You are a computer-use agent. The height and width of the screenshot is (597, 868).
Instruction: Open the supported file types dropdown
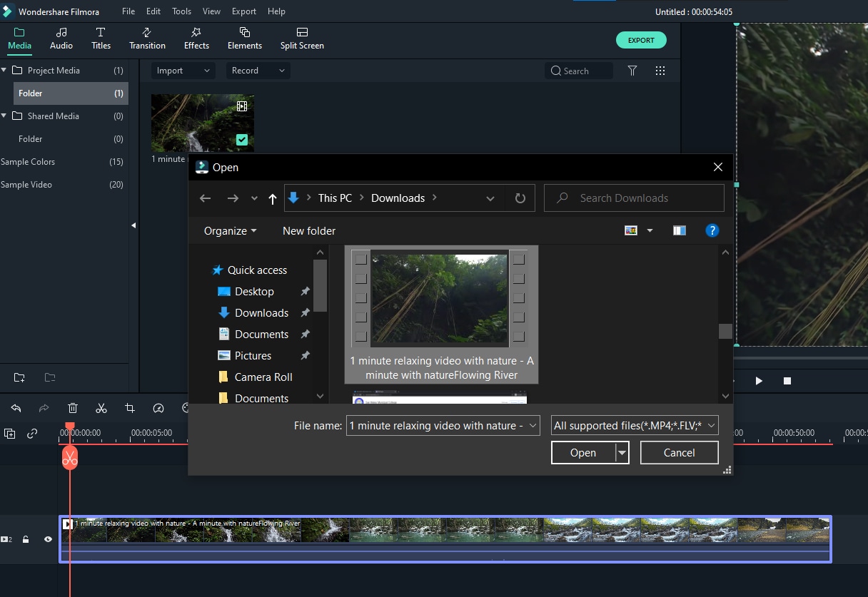point(635,426)
